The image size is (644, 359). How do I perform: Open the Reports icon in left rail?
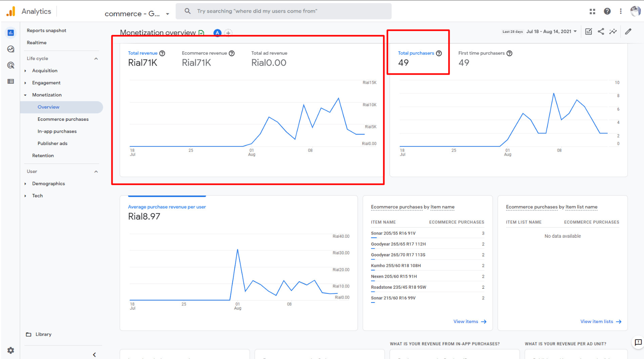point(11,33)
